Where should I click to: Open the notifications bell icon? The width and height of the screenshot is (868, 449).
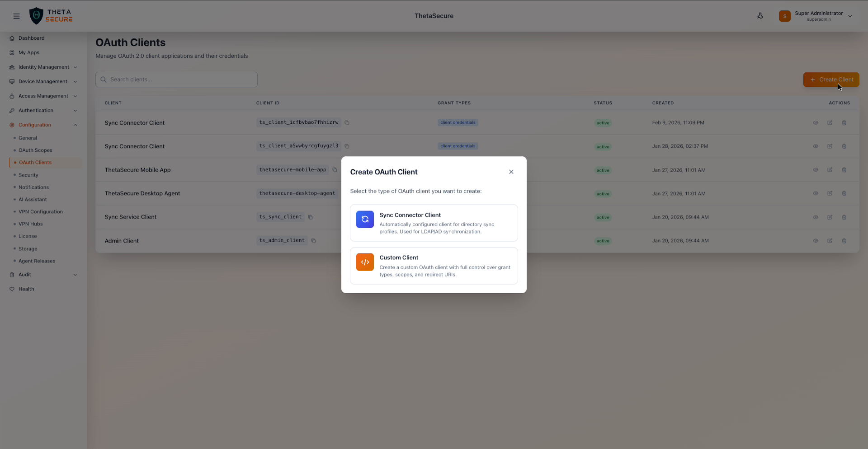pos(760,15)
